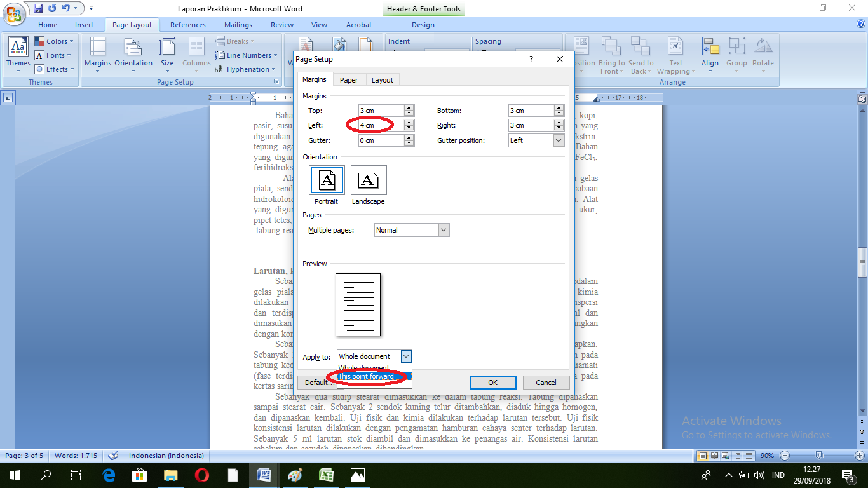Screen dimensions: 868x488
Task: Click the Margins icon in ribbon
Action: pyautogui.click(x=97, y=48)
